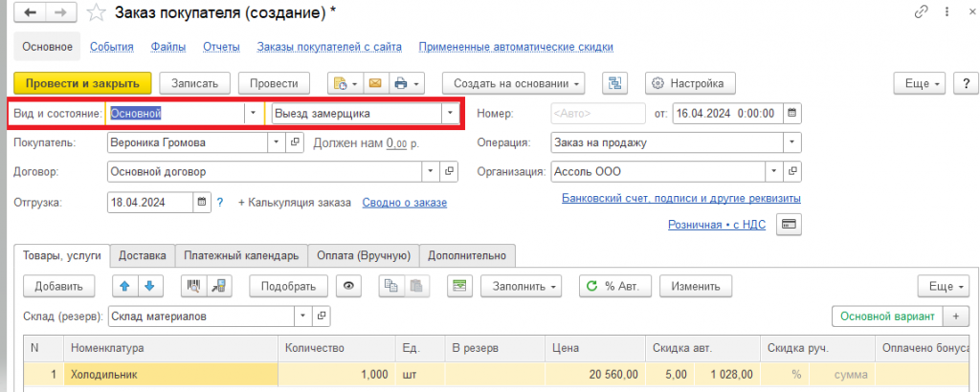Expand the Договор dropdown arrow
This screenshot has width=980, height=392.
click(431, 171)
